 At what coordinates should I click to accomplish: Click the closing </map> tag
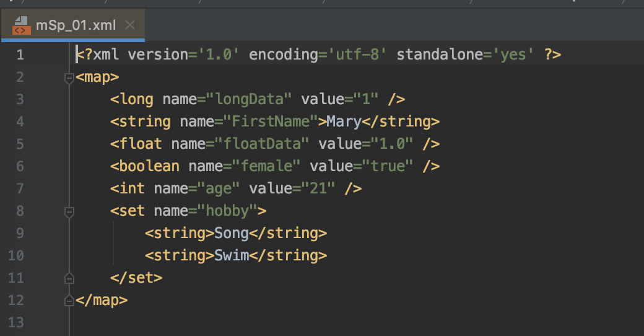click(x=102, y=300)
